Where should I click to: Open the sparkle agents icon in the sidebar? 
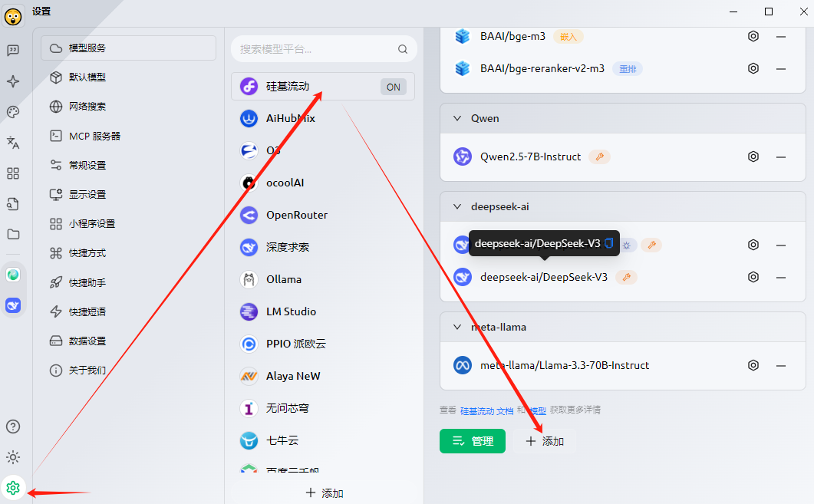click(13, 81)
